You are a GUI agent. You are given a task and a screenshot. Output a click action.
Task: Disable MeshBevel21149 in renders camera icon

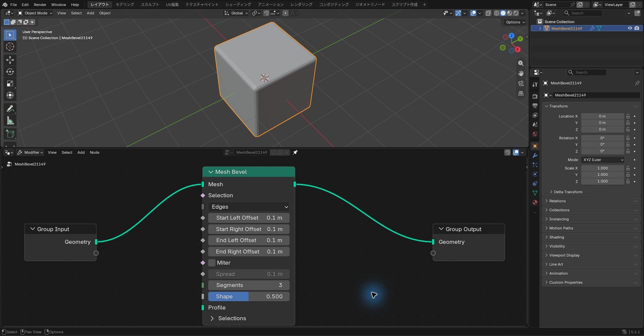pyautogui.click(x=637, y=28)
